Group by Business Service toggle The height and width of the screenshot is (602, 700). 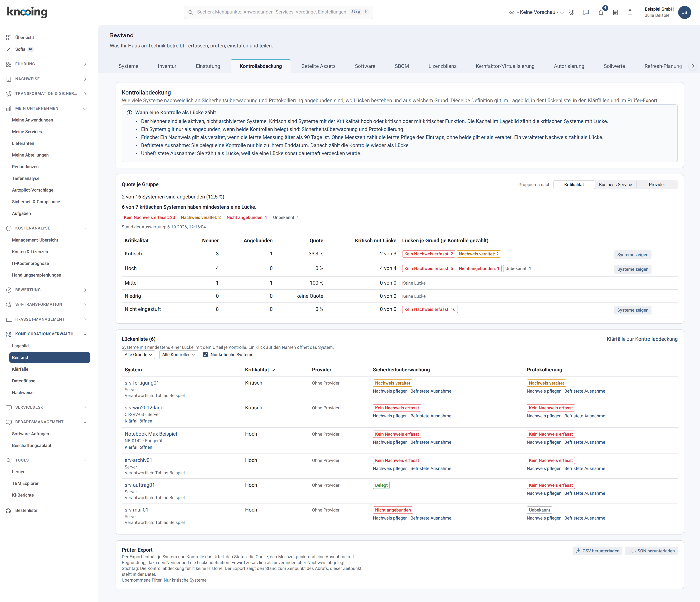click(615, 185)
